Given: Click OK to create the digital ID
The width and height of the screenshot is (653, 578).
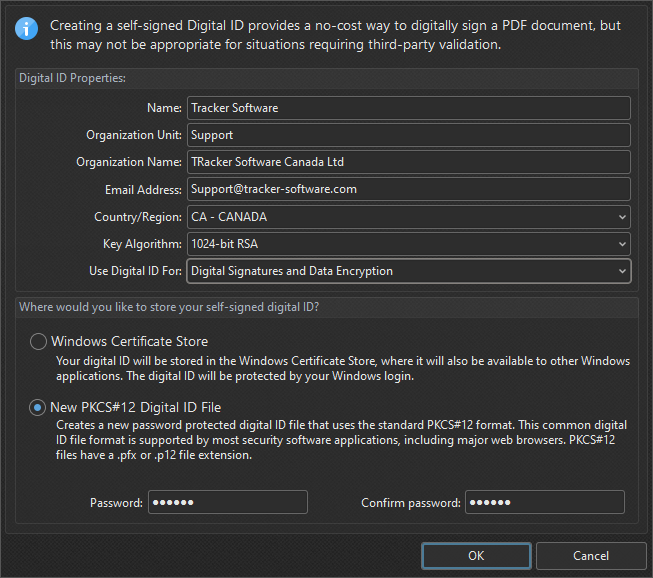Looking at the screenshot, I should pyautogui.click(x=476, y=556).
